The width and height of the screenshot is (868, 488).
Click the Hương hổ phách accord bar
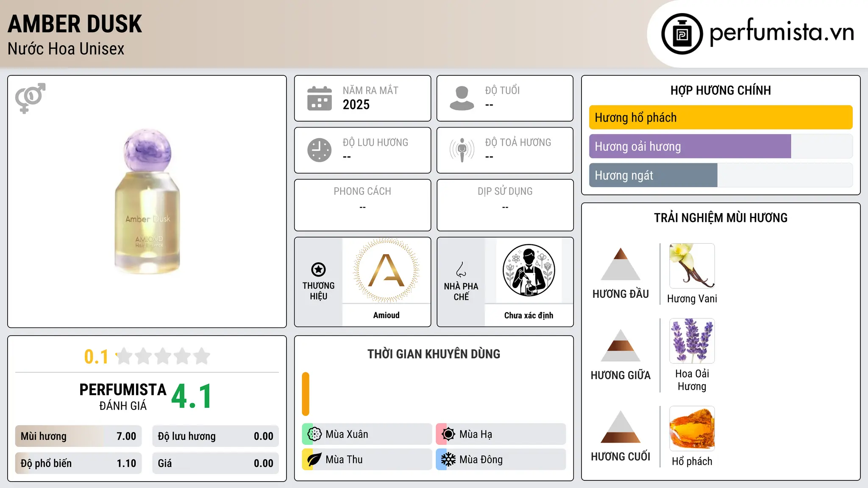point(721,117)
